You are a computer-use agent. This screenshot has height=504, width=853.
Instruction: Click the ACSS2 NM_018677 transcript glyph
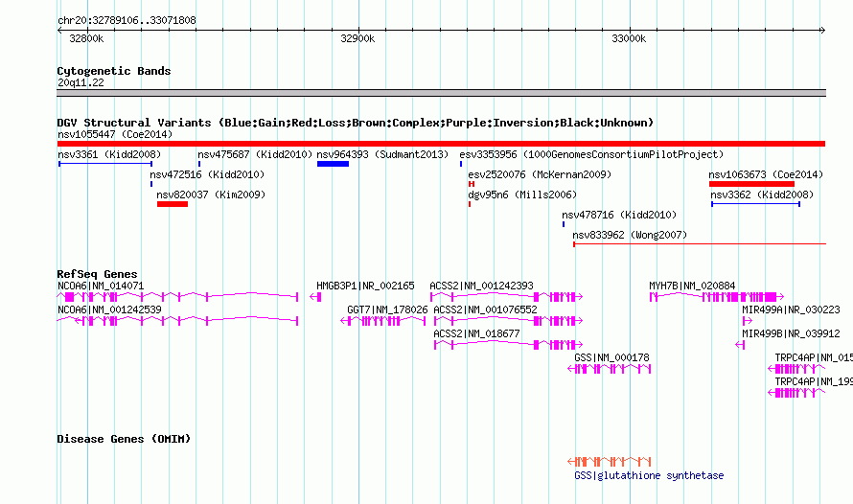click(509, 345)
